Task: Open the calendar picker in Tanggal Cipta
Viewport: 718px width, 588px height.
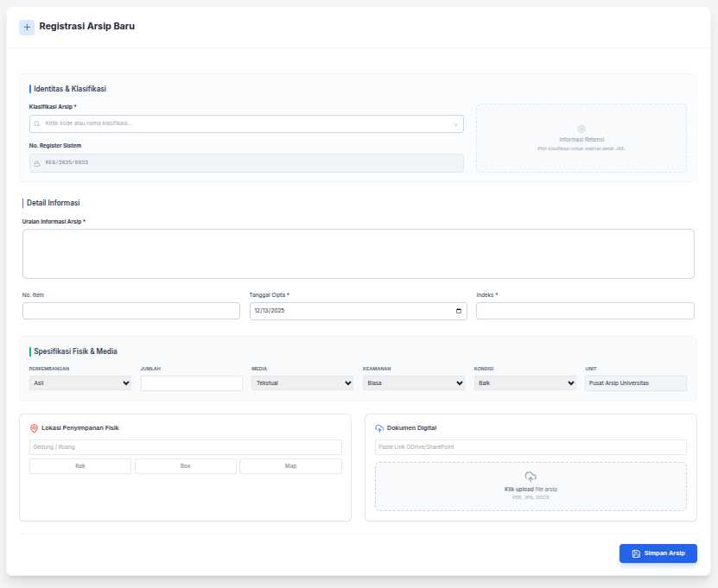Action: [x=459, y=311]
